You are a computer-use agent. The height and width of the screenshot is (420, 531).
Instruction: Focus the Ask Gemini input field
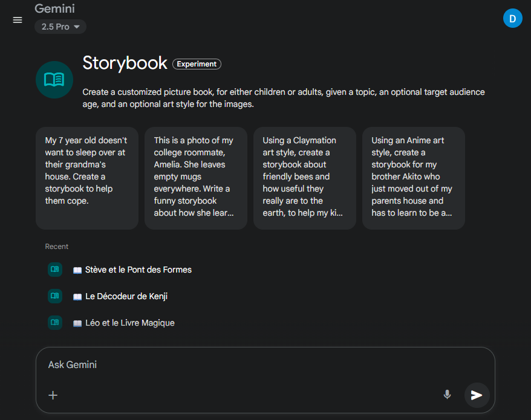[265, 365]
